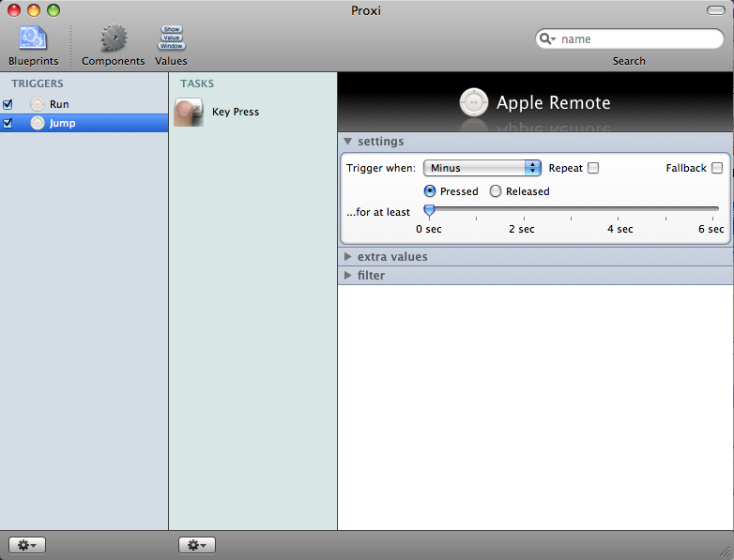
Task: Open the Blueprints toolbar icon
Action: [33, 38]
